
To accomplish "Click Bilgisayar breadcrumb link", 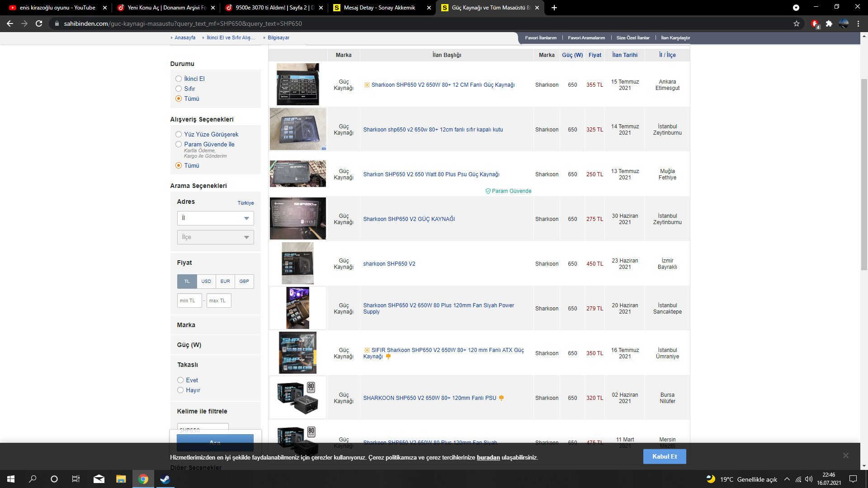I will (278, 38).
